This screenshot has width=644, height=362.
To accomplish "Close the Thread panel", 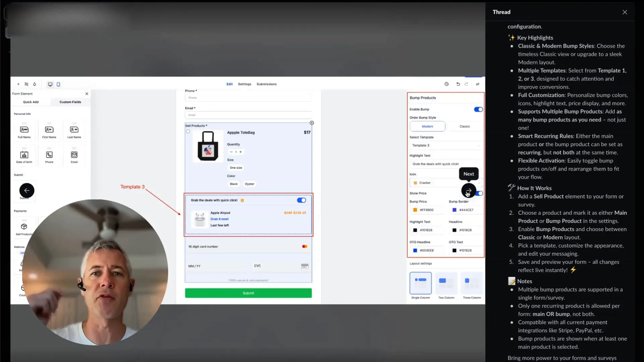I will click(x=625, y=12).
